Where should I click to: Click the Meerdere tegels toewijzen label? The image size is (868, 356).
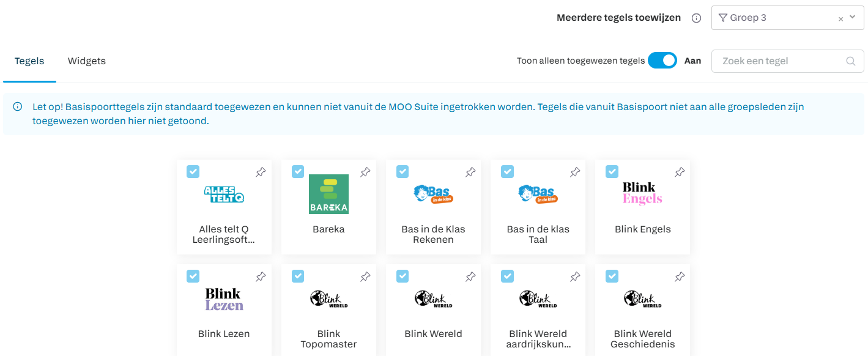(x=618, y=18)
